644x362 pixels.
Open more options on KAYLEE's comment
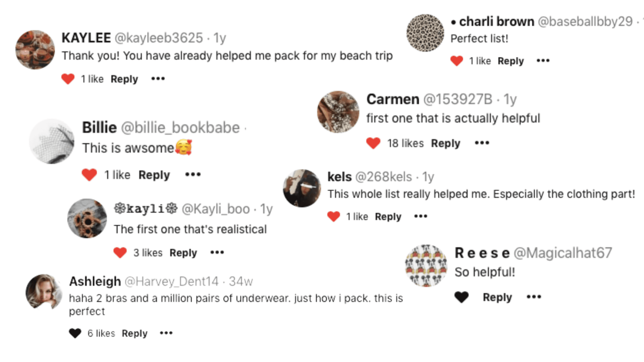click(x=158, y=79)
